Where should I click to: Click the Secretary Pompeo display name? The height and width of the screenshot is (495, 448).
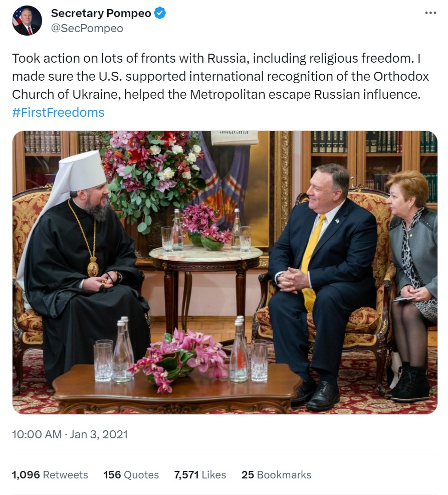pos(101,14)
